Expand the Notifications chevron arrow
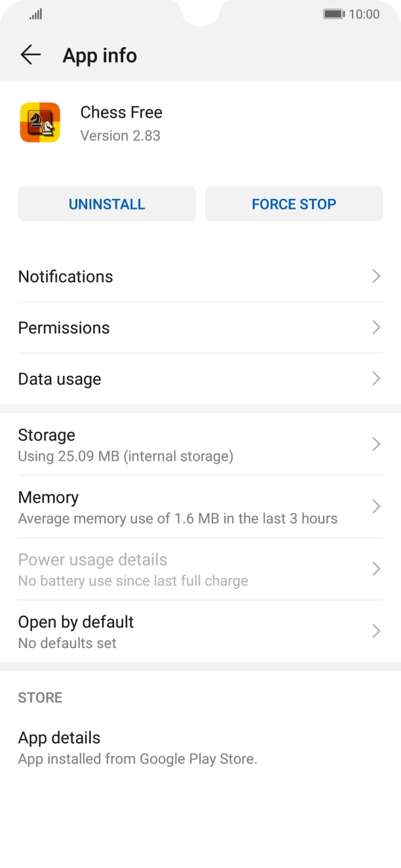Image resolution: width=401 pixels, height=868 pixels. [x=376, y=276]
